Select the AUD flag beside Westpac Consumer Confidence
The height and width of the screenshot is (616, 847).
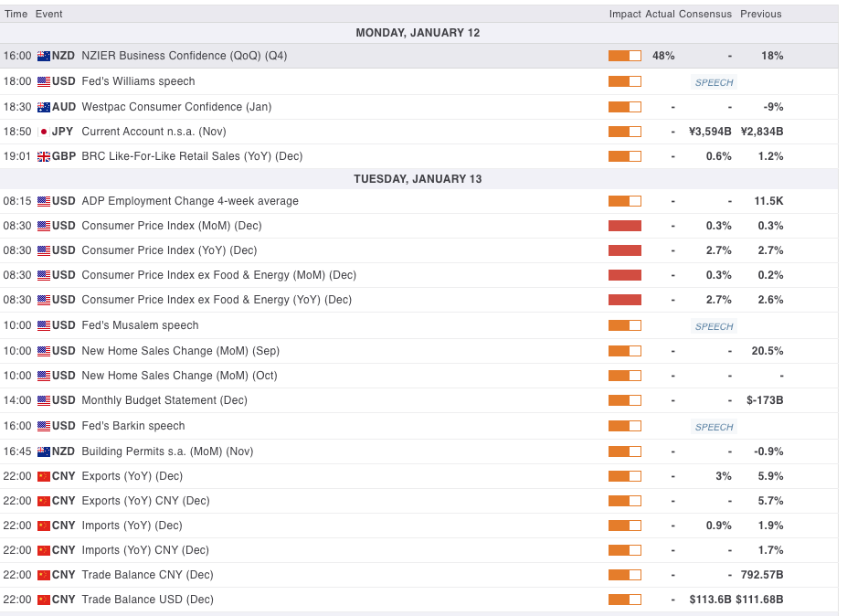[46, 106]
